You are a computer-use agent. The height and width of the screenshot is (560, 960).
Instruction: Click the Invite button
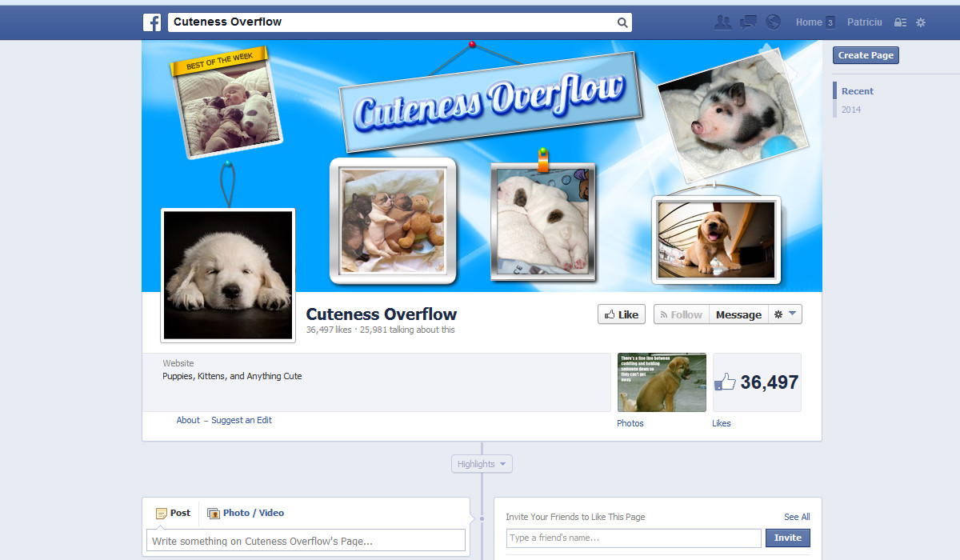click(x=788, y=538)
